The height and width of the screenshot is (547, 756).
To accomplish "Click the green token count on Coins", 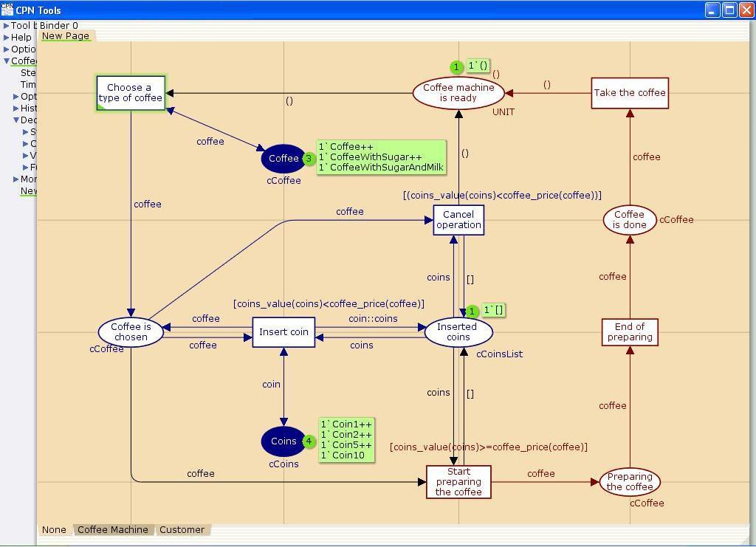I will [309, 442].
